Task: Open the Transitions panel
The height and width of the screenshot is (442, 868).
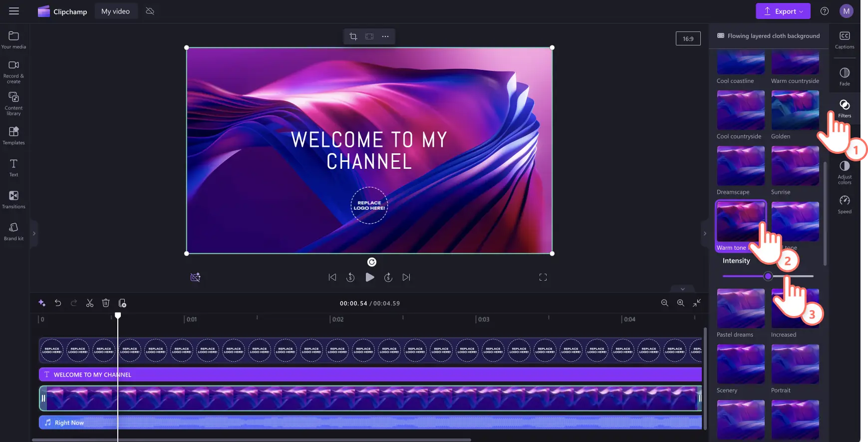Action: point(13,200)
